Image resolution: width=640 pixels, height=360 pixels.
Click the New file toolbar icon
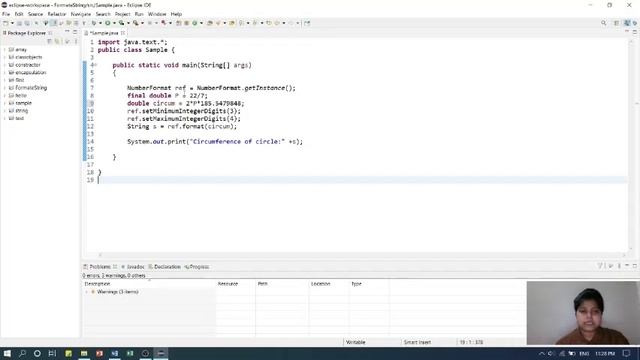6,23
